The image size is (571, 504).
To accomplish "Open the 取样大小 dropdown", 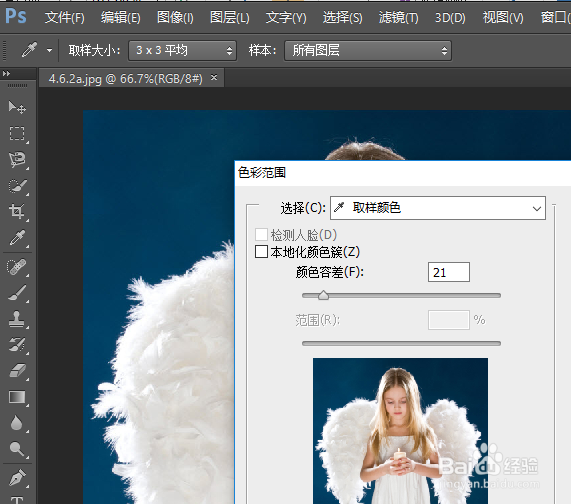I will point(182,50).
